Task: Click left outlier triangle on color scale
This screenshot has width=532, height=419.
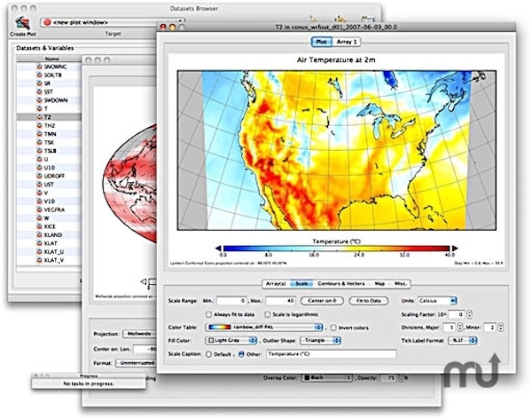Action: [218, 249]
